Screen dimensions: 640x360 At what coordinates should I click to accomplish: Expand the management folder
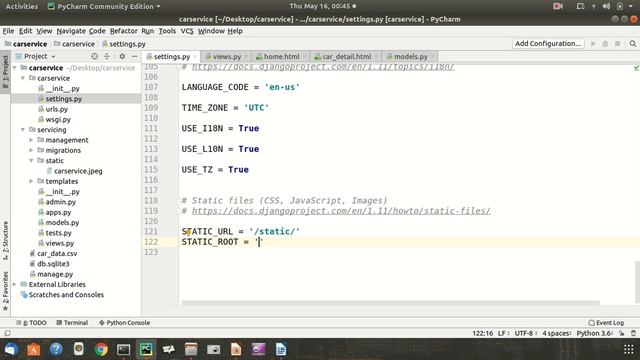click(x=31, y=140)
